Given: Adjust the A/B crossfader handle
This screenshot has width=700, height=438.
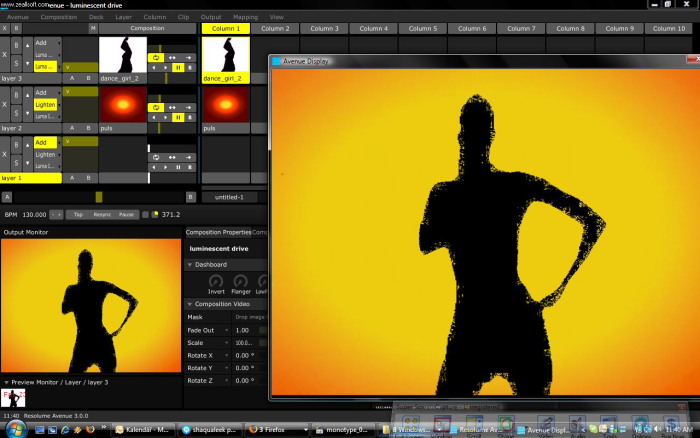Looking at the screenshot, I should tap(99, 197).
